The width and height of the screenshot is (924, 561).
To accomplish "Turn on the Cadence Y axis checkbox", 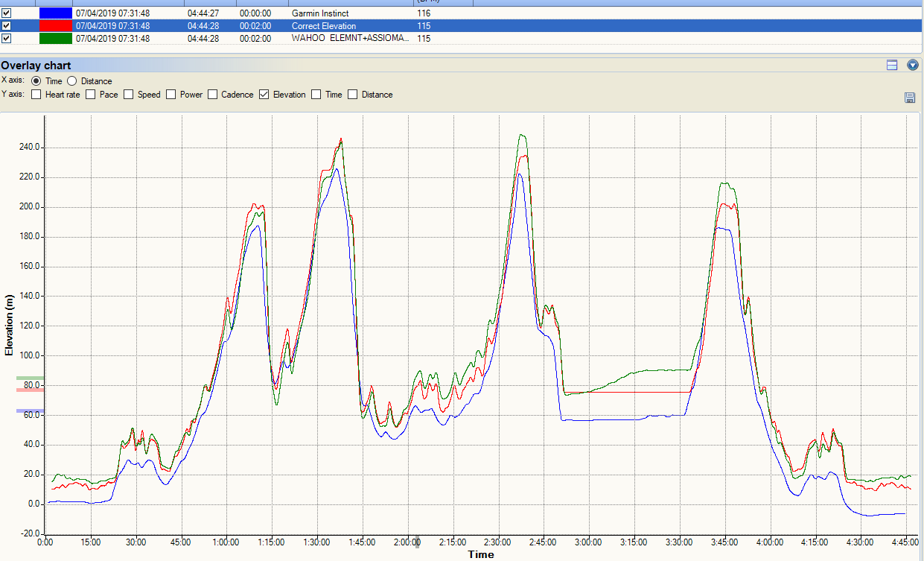I will coord(213,95).
